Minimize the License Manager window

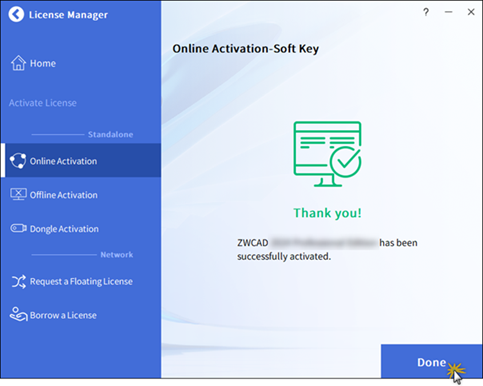tap(449, 12)
